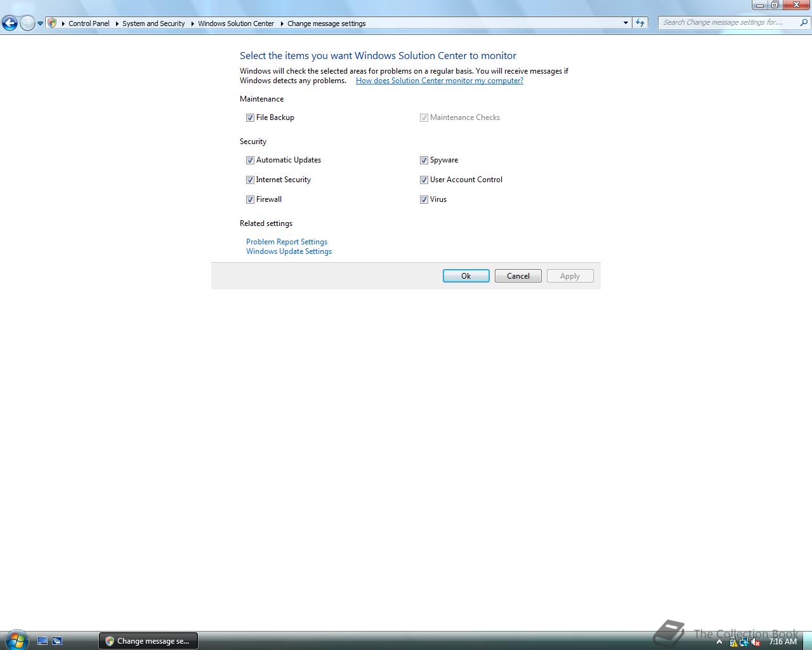The image size is (812, 650).
Task: Click the shield icon in address bar
Action: tap(53, 23)
